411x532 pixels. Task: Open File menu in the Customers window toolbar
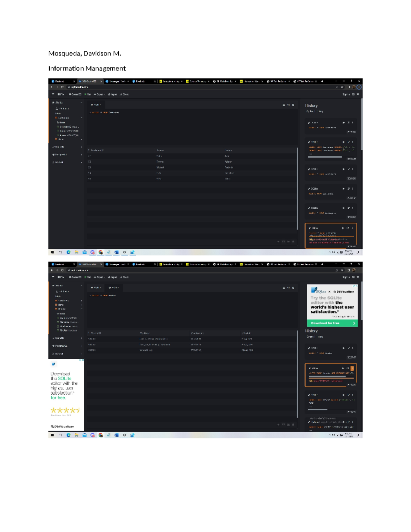[61, 94]
